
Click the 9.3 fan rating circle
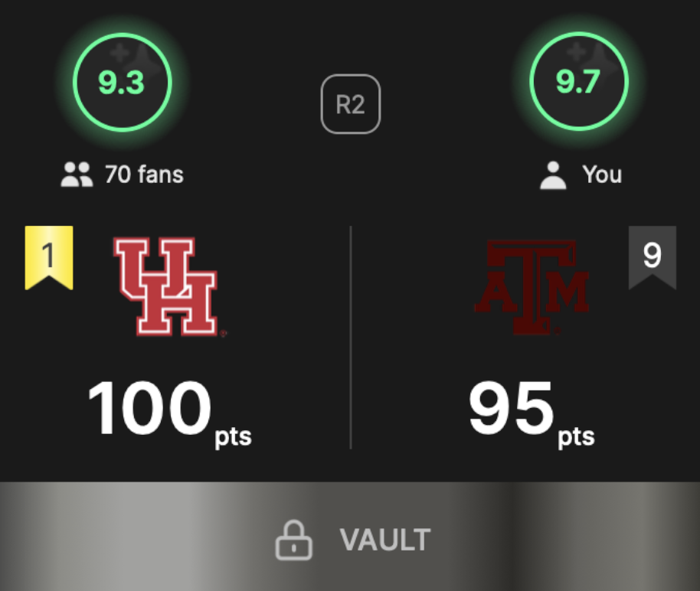pos(123,82)
